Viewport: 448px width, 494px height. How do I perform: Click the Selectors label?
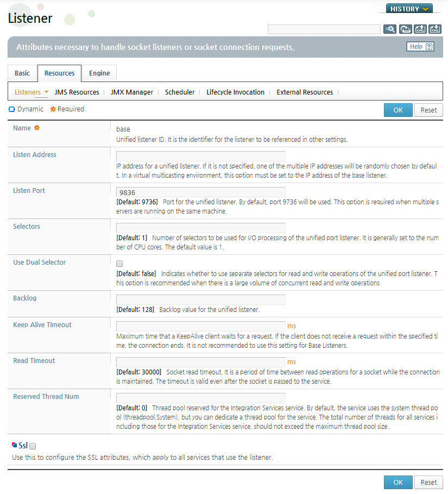(27, 227)
